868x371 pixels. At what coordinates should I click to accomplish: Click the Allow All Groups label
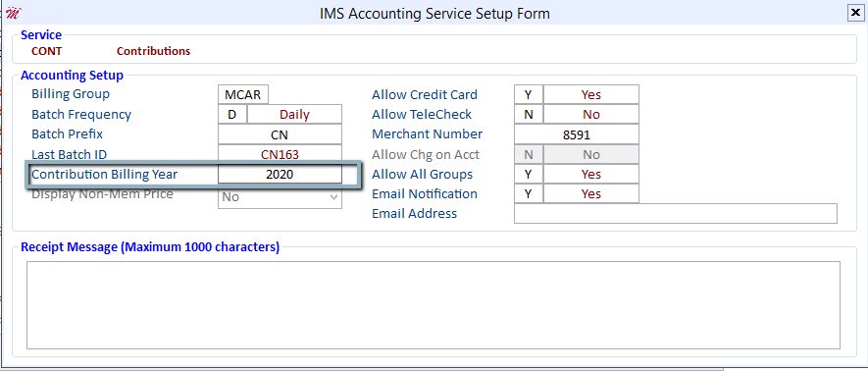click(423, 175)
